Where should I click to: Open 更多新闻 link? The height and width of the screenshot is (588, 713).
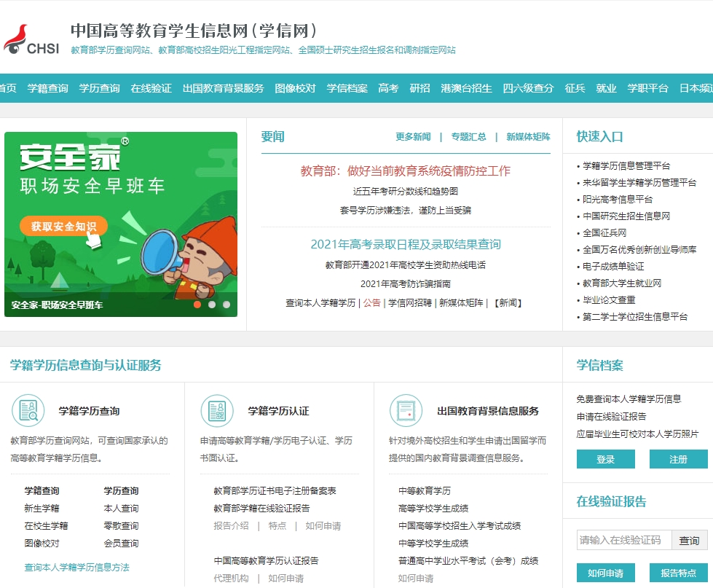coord(413,137)
